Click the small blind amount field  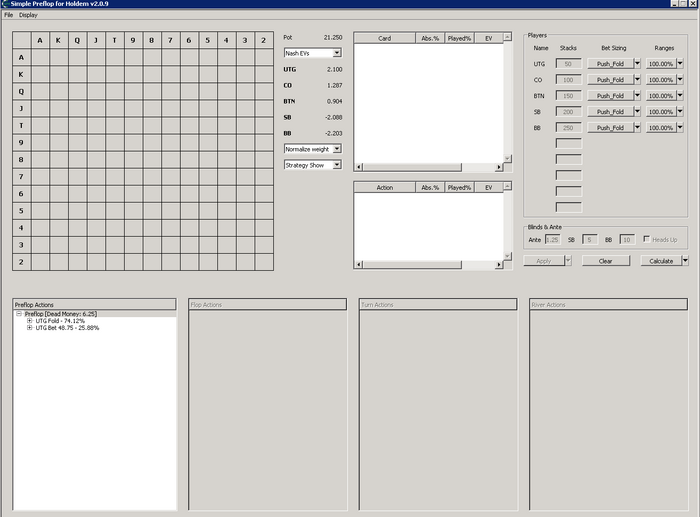[x=590, y=239]
